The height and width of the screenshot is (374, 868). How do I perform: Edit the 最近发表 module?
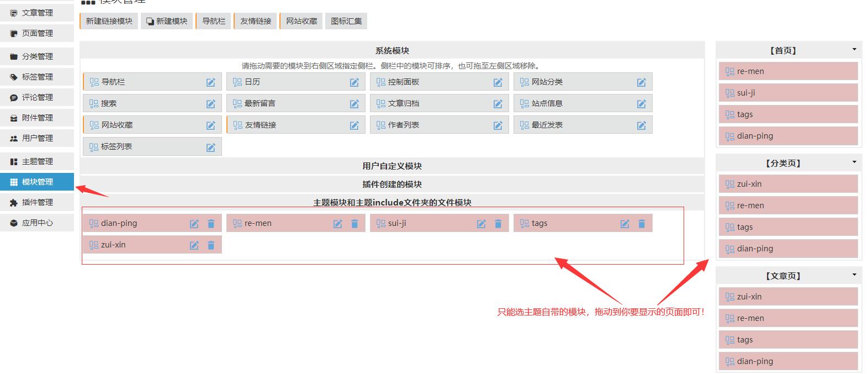642,125
